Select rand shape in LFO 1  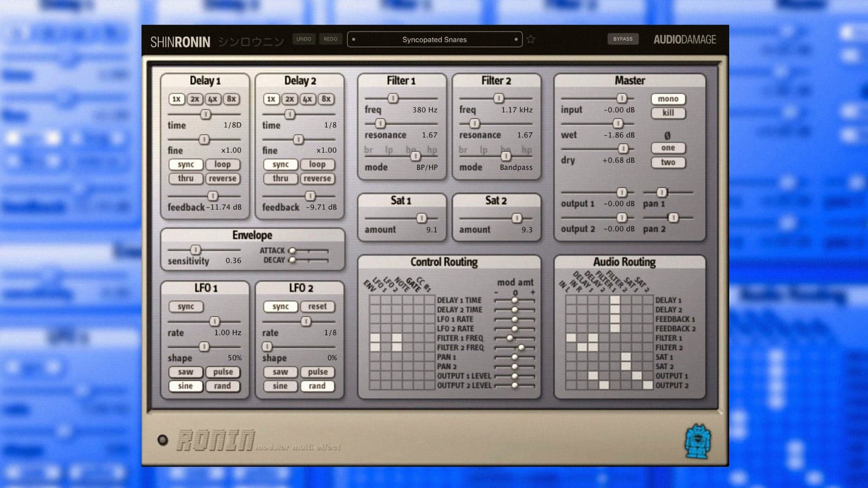(222, 386)
